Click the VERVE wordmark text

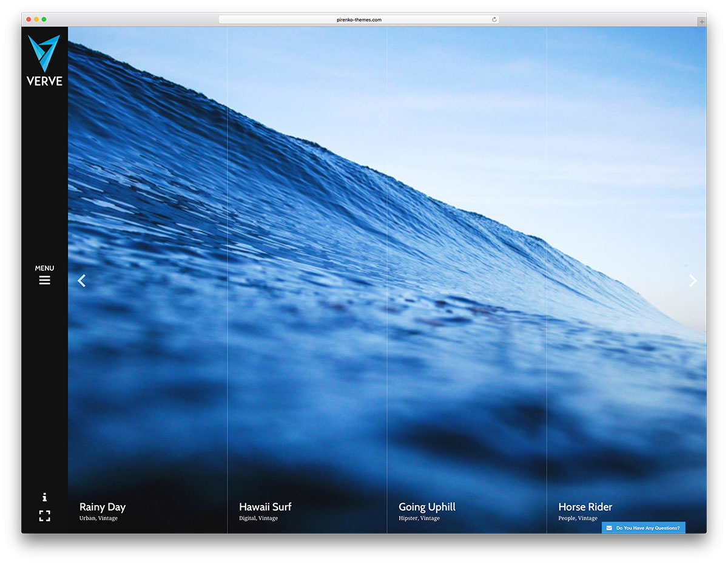44,80
